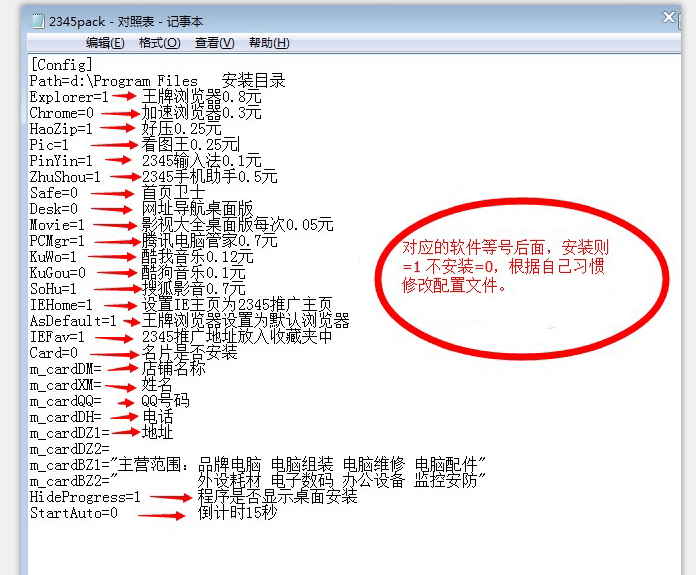Place cursor on Safe=0
Screen dimensions: 696x575
tap(54, 193)
